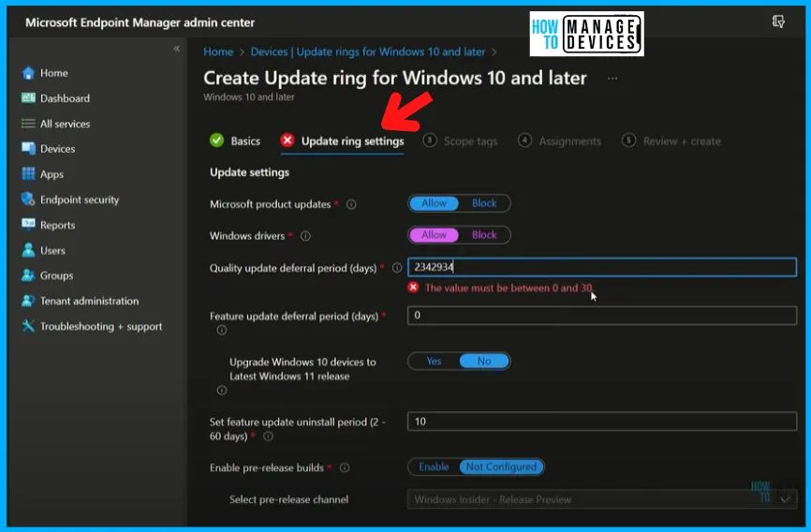Set Windows drivers to Block
Viewport: 811px width, 532px height.
(x=484, y=235)
